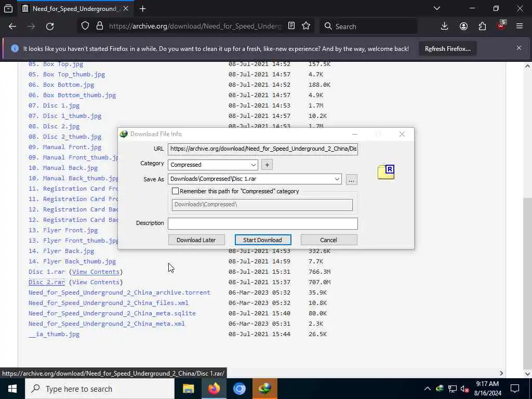The width and height of the screenshot is (532, 399).
Task: Reload the page with the refresh icon
Action: 50,26
